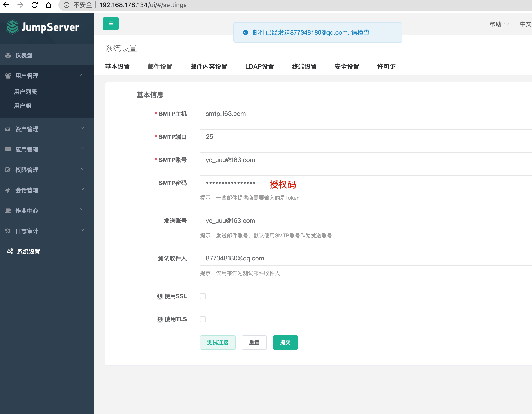Switch to the 许可证 tab
This screenshot has width=532, height=414.
(x=386, y=67)
